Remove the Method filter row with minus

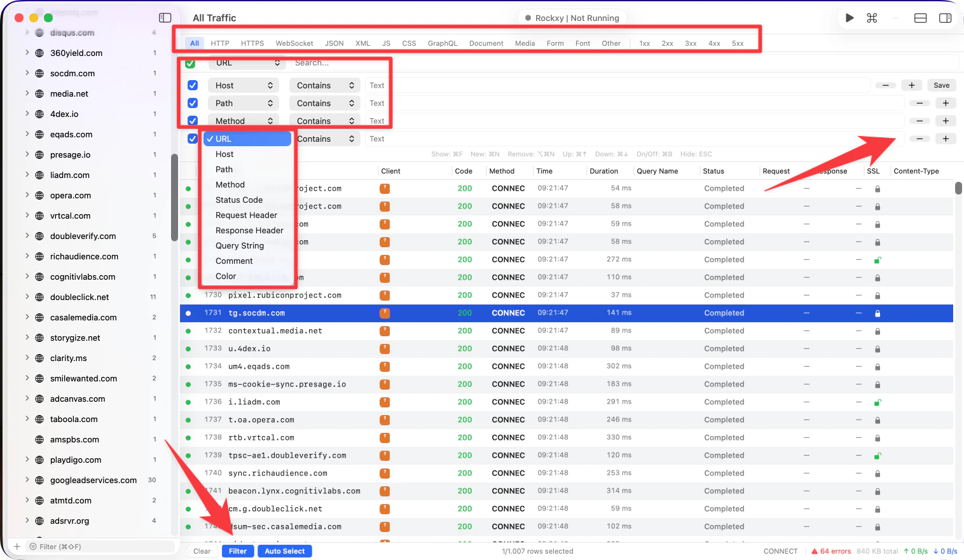point(919,121)
